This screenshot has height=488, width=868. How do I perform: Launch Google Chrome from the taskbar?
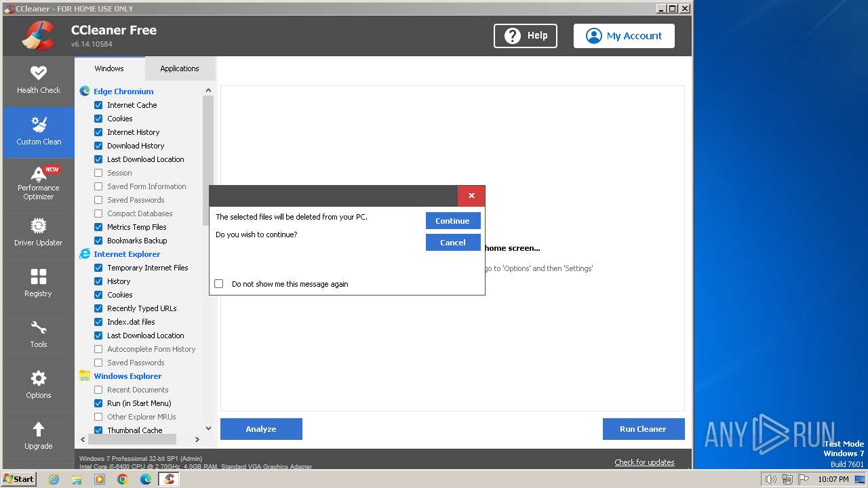(x=123, y=479)
